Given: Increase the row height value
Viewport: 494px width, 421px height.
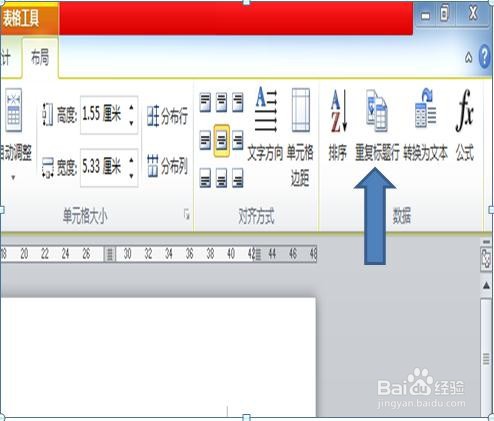Looking at the screenshot, I should click(x=132, y=108).
